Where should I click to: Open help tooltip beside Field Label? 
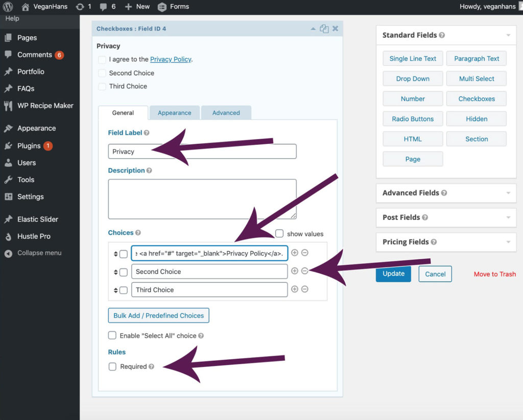147,133
